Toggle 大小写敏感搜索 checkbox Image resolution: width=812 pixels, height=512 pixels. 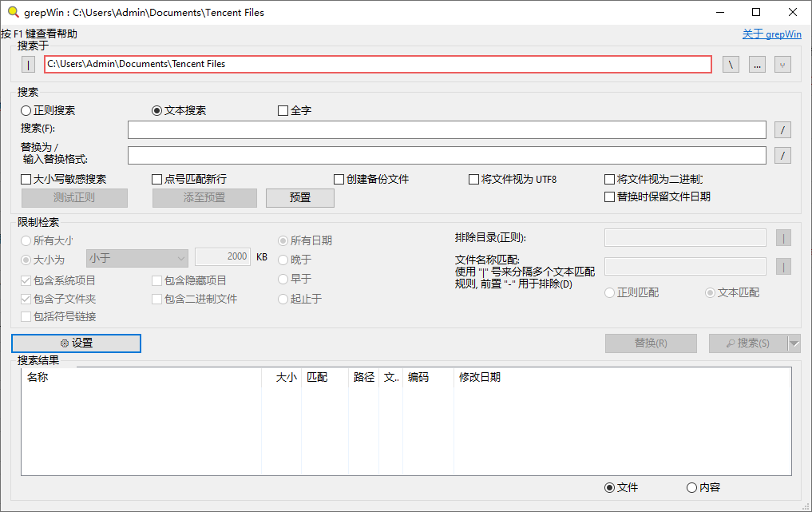tap(26, 180)
